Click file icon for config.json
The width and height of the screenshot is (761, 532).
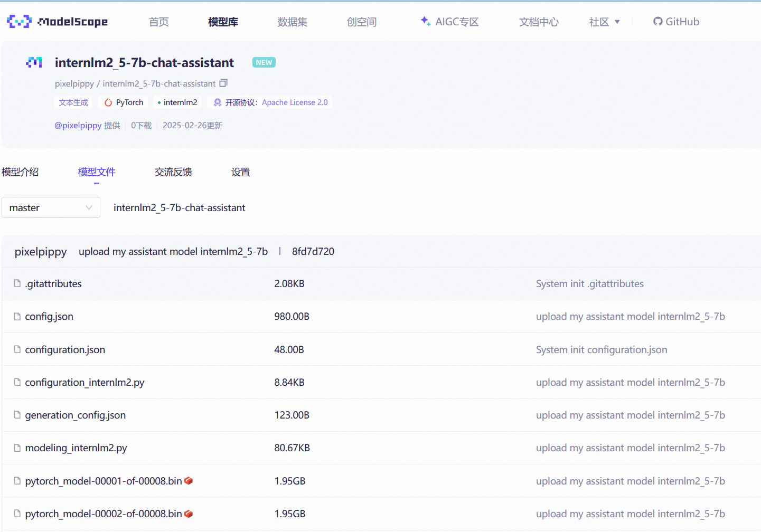[17, 316]
